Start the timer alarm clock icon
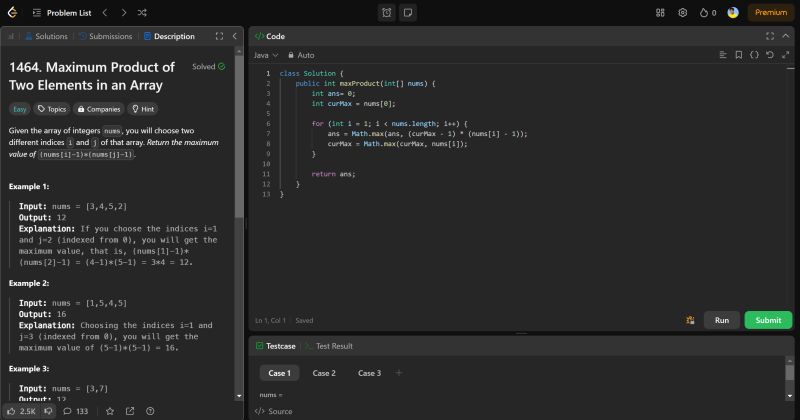The width and height of the screenshot is (800, 420). click(387, 13)
